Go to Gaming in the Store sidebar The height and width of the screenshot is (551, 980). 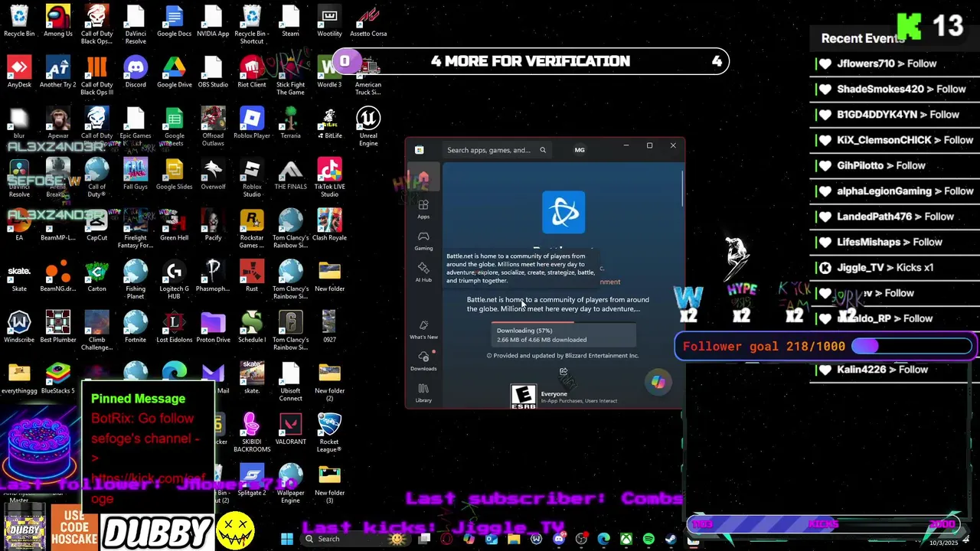[423, 241]
